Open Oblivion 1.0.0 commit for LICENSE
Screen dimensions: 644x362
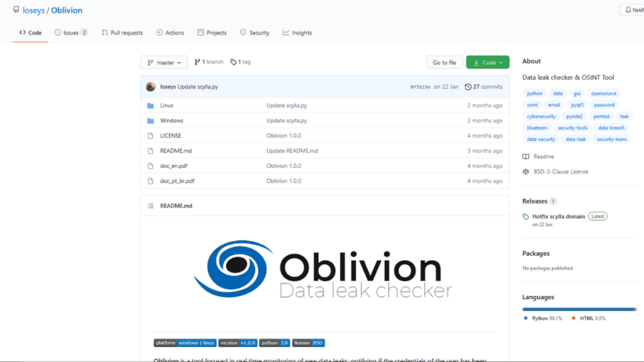[284, 136]
